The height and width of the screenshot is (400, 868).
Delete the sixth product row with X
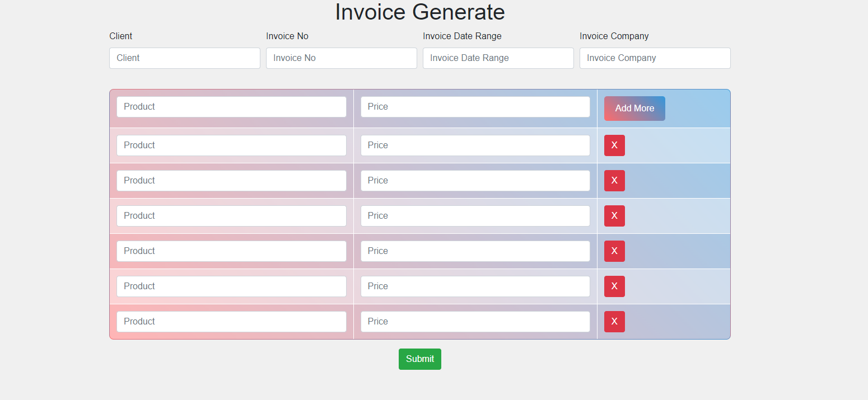click(x=614, y=286)
